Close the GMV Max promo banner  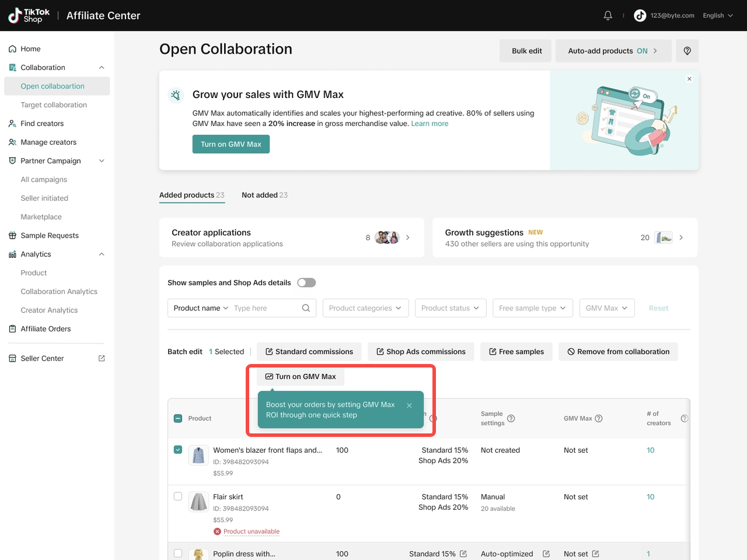click(689, 79)
